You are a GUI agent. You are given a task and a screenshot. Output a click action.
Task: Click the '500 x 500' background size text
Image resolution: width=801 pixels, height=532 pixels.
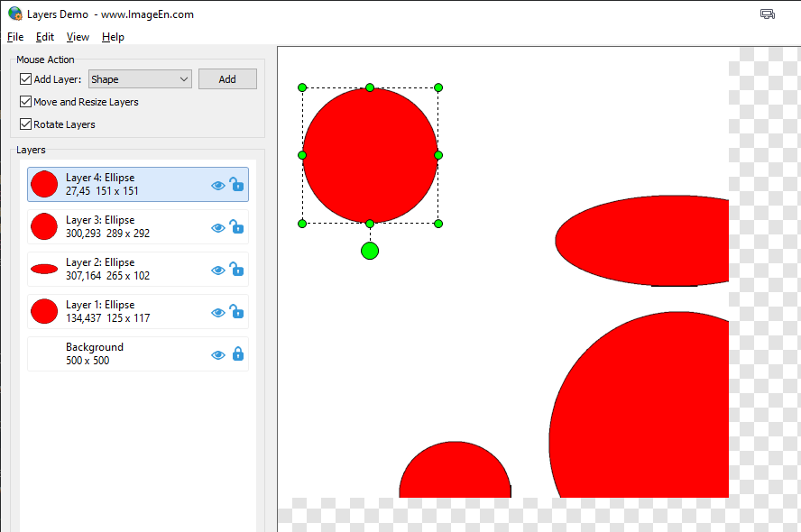coord(87,361)
